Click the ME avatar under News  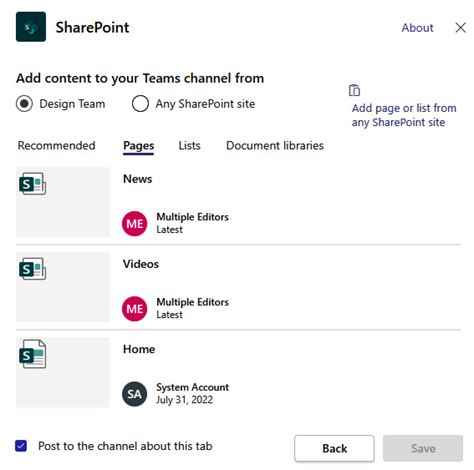coord(134,223)
